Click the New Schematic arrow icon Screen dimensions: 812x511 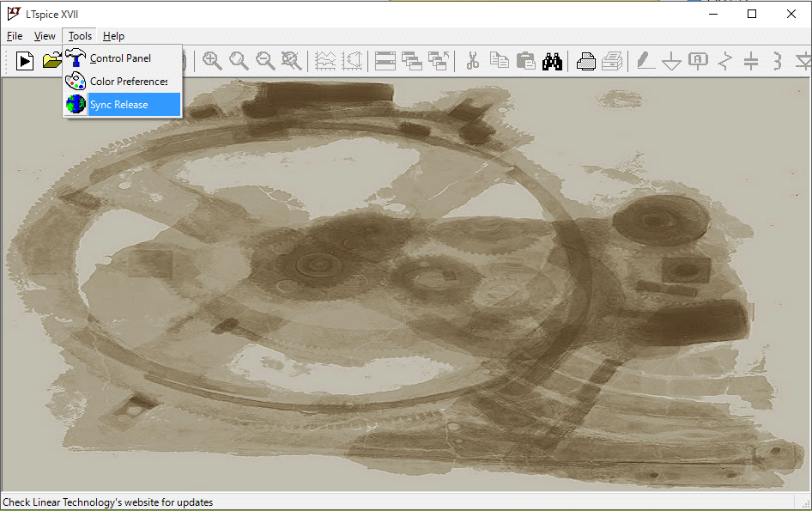(x=24, y=61)
